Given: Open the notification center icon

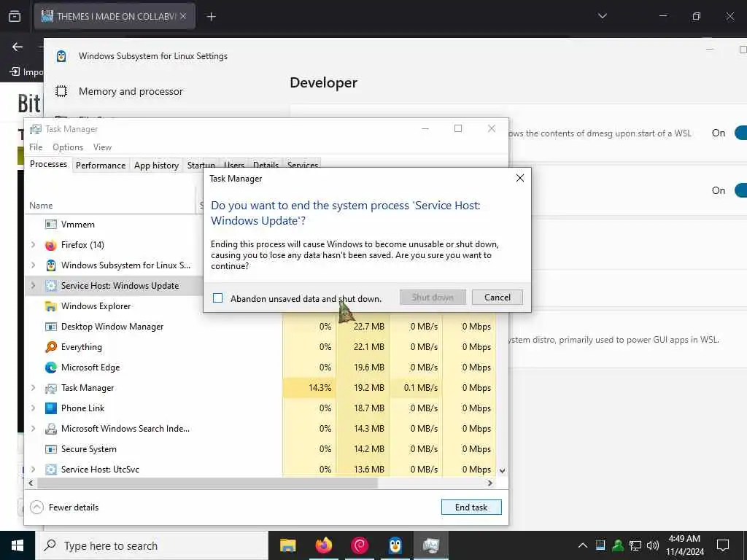Looking at the screenshot, I should (x=723, y=545).
